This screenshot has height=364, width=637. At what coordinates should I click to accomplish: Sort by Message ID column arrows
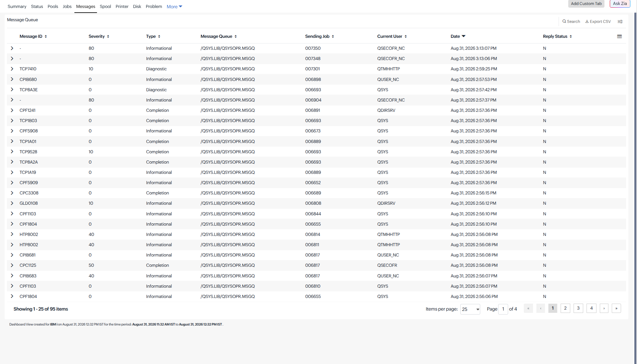point(46,36)
